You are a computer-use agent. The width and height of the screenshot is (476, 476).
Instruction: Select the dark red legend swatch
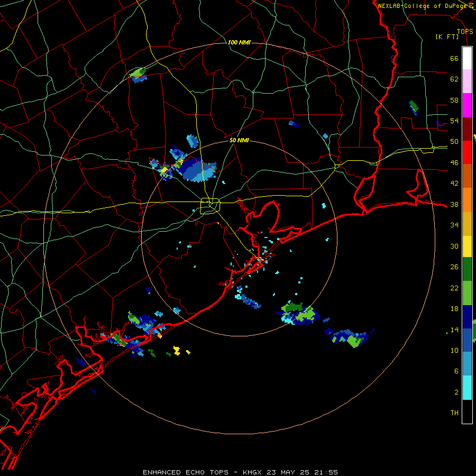[x=467, y=129]
